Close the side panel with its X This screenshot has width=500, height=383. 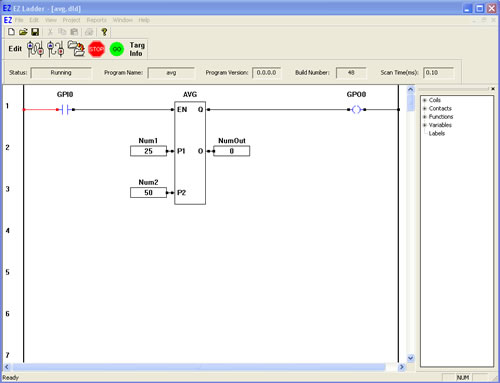[493, 89]
